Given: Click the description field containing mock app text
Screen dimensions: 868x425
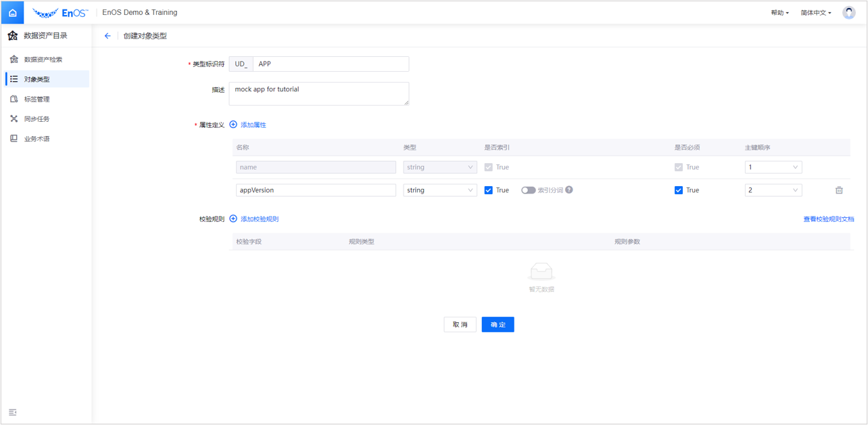Looking at the screenshot, I should pos(318,93).
